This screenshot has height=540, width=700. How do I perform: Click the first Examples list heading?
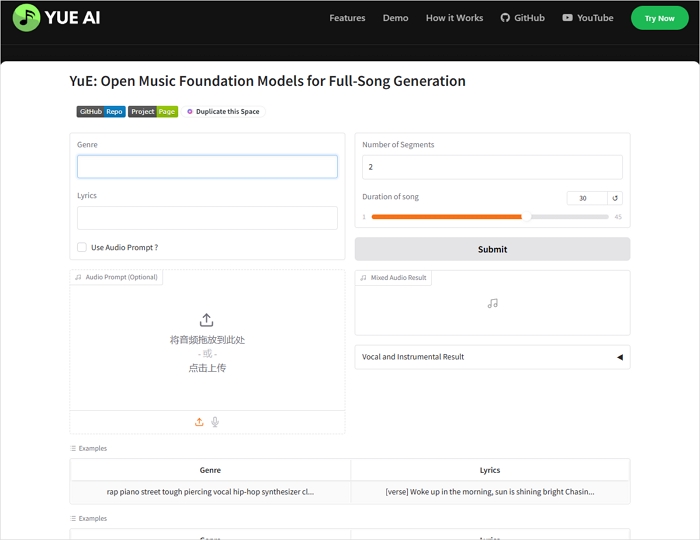tap(89, 448)
